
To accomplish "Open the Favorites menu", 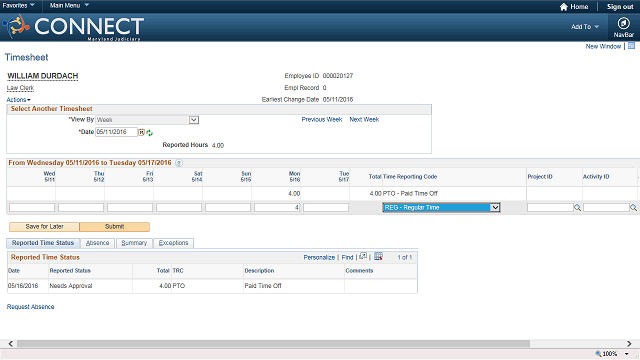I will click(x=18, y=5).
